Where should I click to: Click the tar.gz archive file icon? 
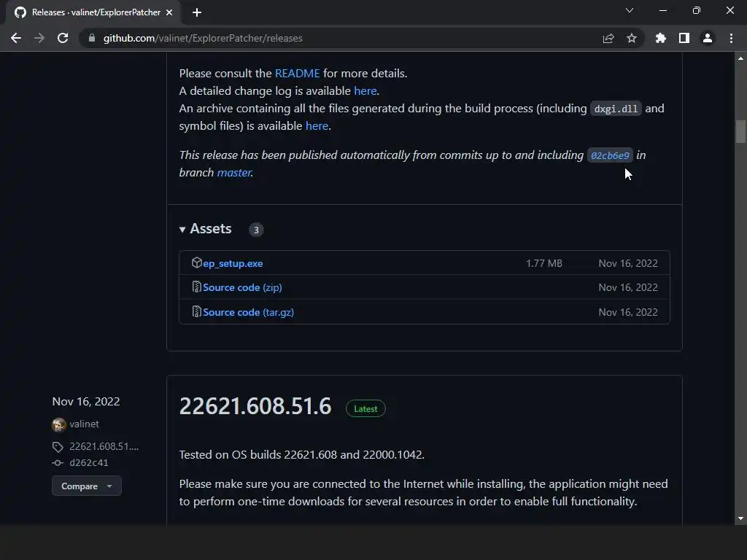[197, 311]
